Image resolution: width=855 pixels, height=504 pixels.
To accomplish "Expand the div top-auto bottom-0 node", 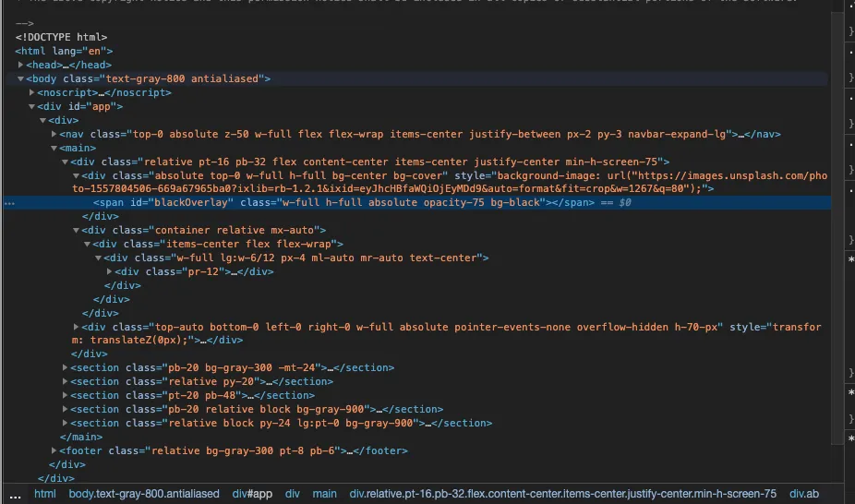I will [x=77, y=327].
